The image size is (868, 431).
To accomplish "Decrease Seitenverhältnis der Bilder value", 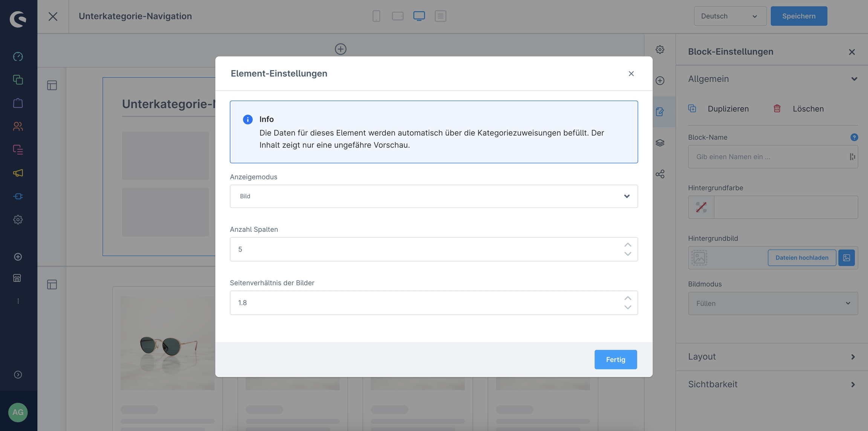I will pyautogui.click(x=628, y=307).
